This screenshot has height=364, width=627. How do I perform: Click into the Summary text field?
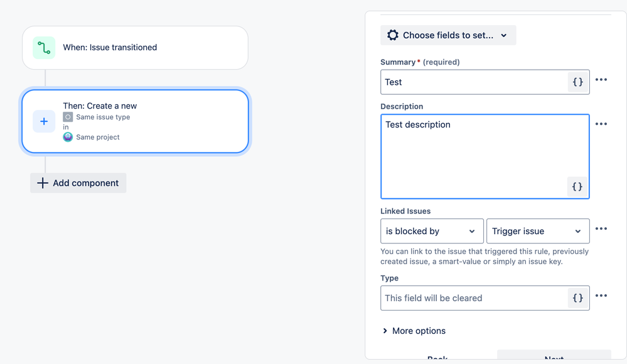point(474,82)
